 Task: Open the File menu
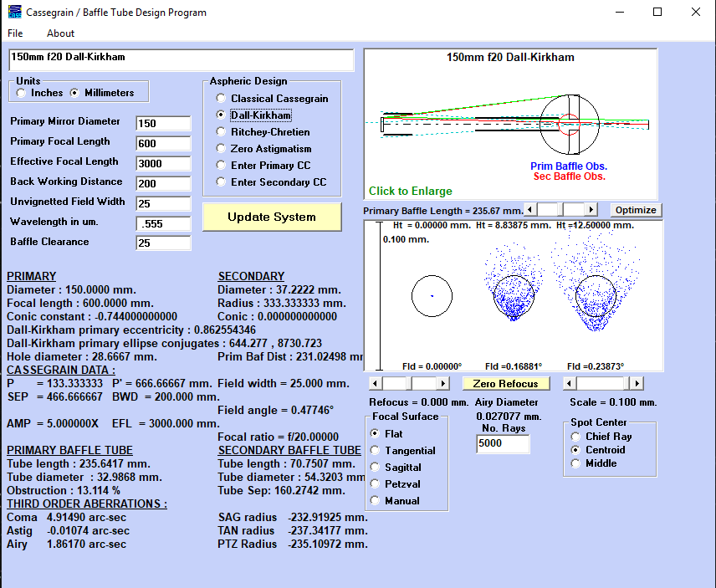tap(15, 33)
